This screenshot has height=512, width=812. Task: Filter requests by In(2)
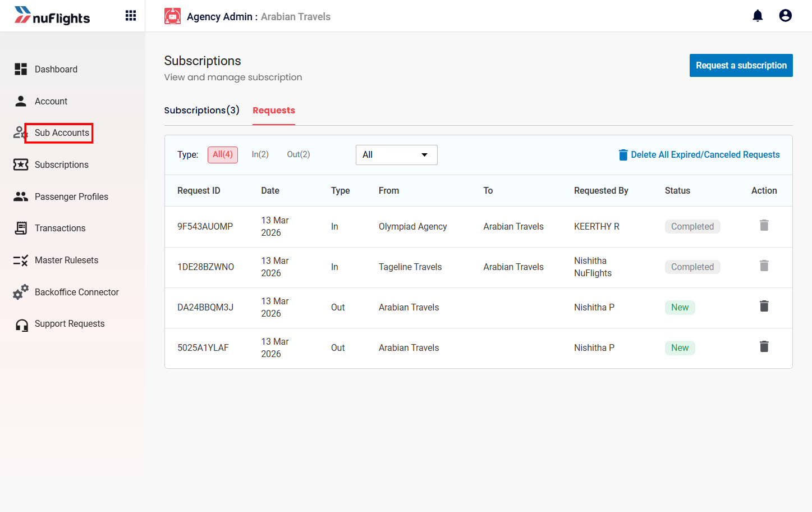click(260, 154)
